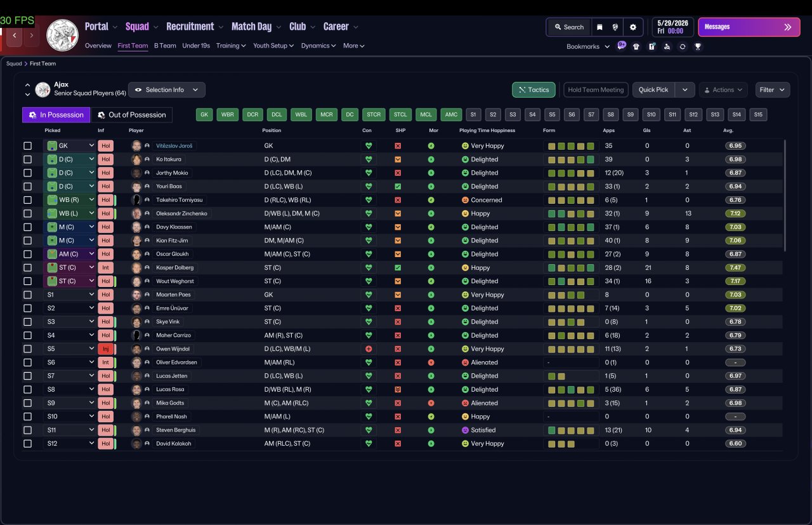The image size is (812, 525).
Task: Click Satisfied face icon for Steven Berghuis
Action: pos(465,430)
